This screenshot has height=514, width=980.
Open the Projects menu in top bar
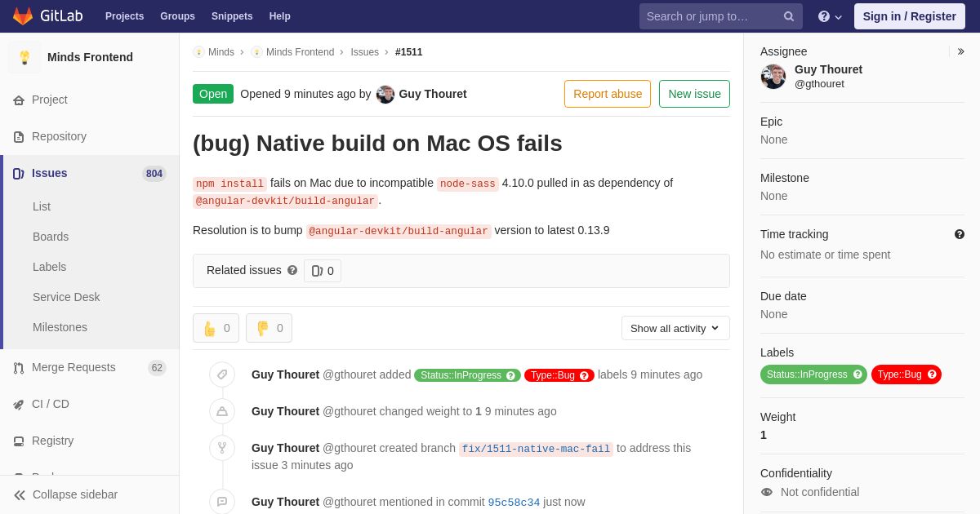(x=125, y=16)
